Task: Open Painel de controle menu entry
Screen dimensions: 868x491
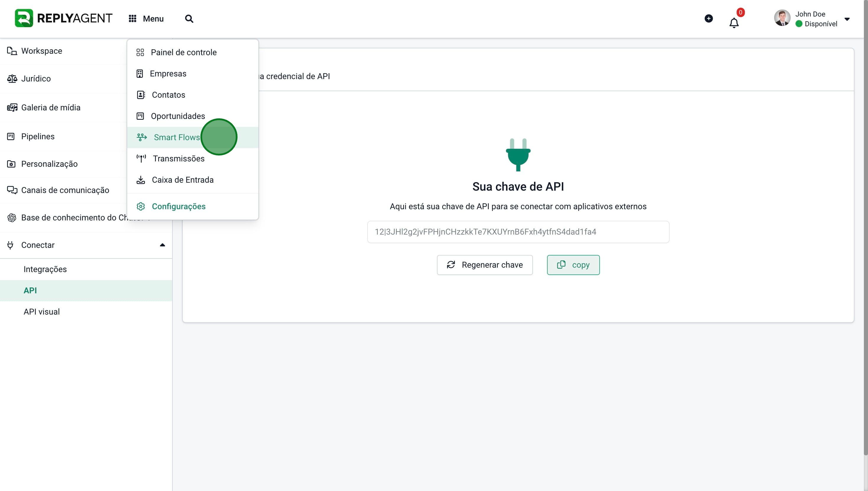Action: pyautogui.click(x=192, y=52)
